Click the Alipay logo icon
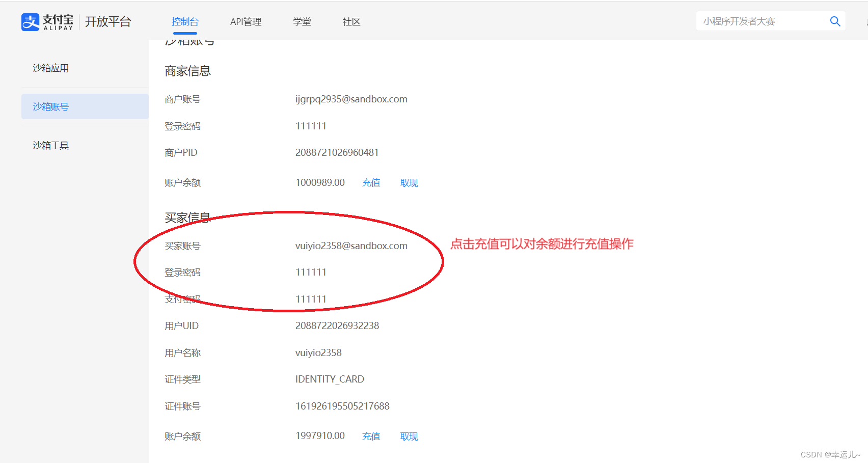 (30, 22)
